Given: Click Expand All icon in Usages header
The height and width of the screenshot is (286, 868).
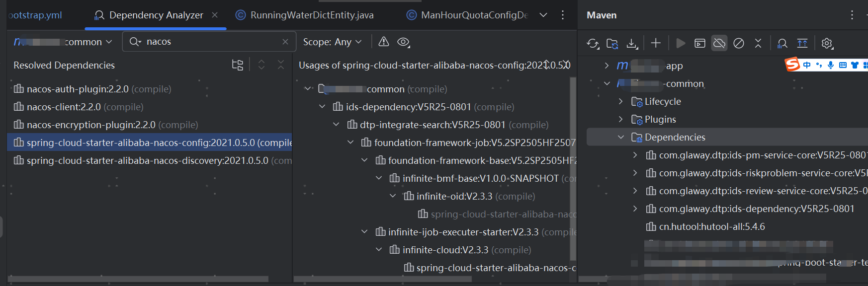Looking at the screenshot, I should point(546,65).
